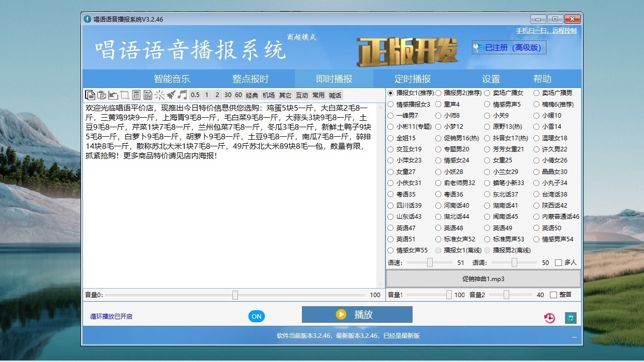Open the 促销神曲1.mp3 selector

482,279
